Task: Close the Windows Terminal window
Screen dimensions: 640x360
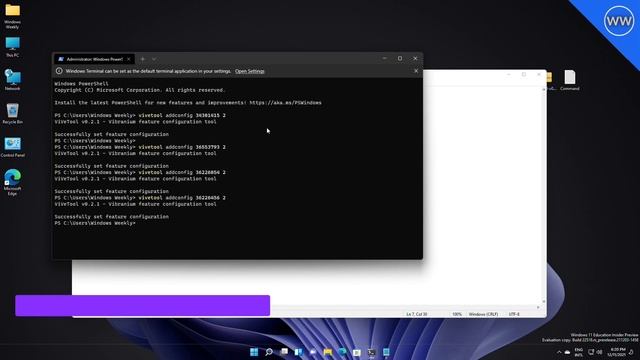Action: [x=415, y=58]
